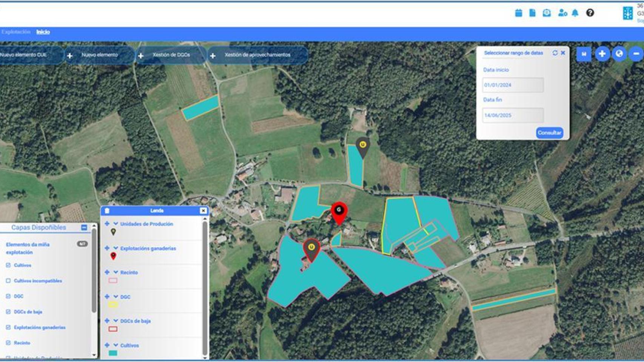
Task: Click the help question mark icon
Action: click(x=590, y=13)
